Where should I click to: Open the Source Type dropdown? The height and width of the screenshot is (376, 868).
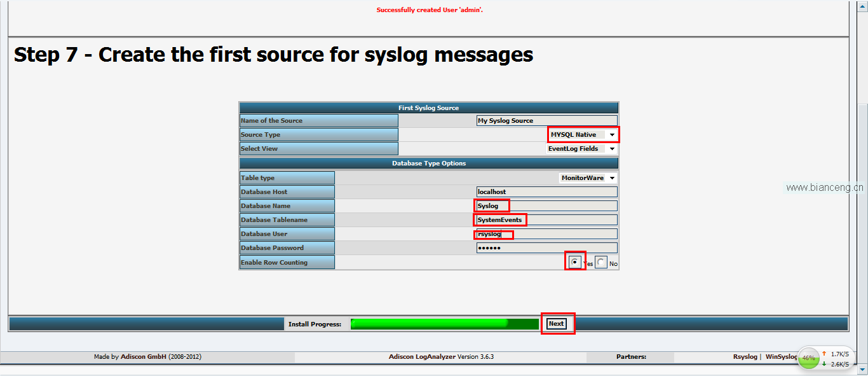coord(583,135)
